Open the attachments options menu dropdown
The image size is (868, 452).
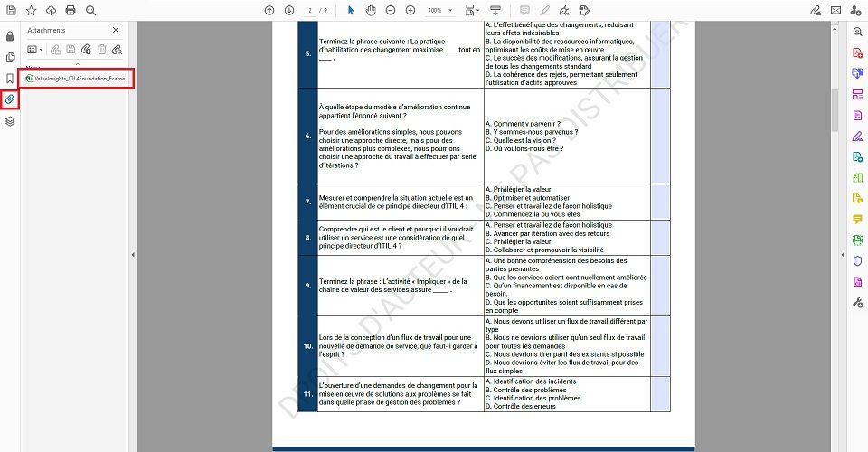click(x=35, y=49)
